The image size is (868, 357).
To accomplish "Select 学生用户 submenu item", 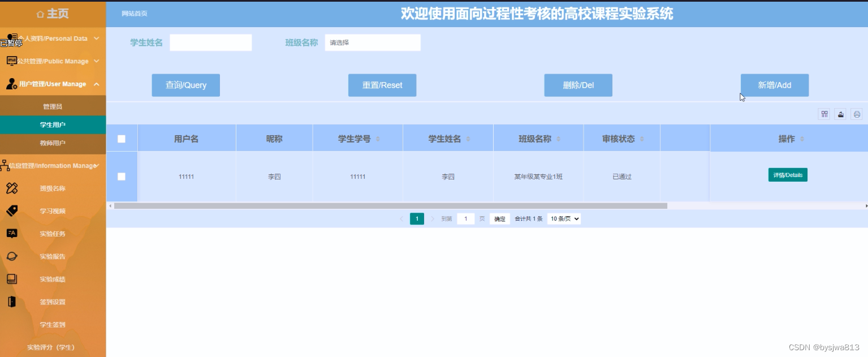I will 53,124.
